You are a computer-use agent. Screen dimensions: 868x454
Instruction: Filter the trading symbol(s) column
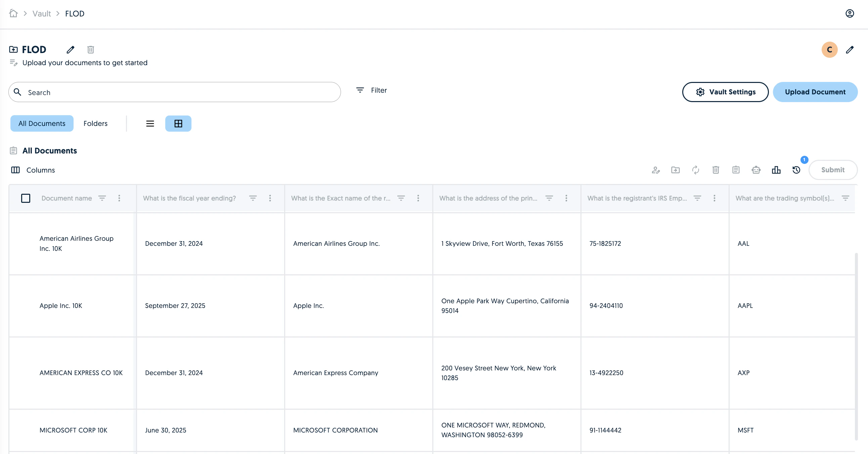pyautogui.click(x=845, y=198)
